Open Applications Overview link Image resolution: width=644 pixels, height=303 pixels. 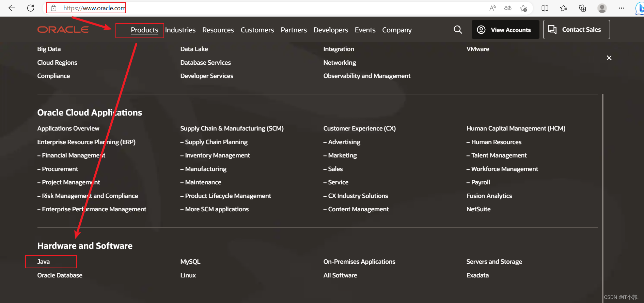(x=68, y=128)
